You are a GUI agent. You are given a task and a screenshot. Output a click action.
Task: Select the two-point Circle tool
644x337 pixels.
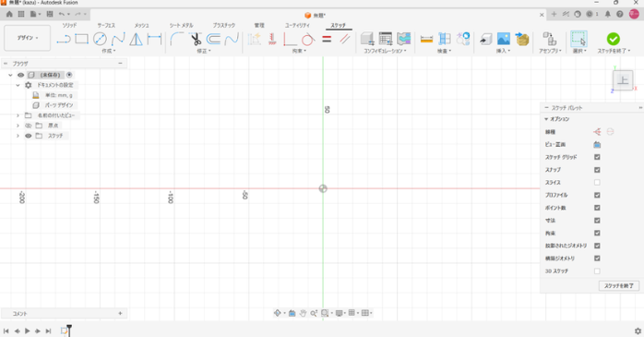click(x=100, y=39)
